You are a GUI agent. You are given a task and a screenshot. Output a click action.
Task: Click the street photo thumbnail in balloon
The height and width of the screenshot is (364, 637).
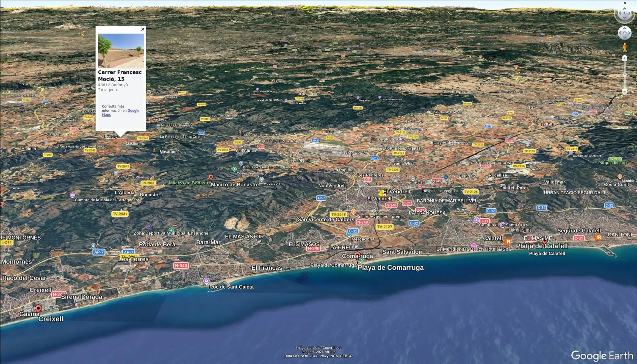(x=121, y=51)
